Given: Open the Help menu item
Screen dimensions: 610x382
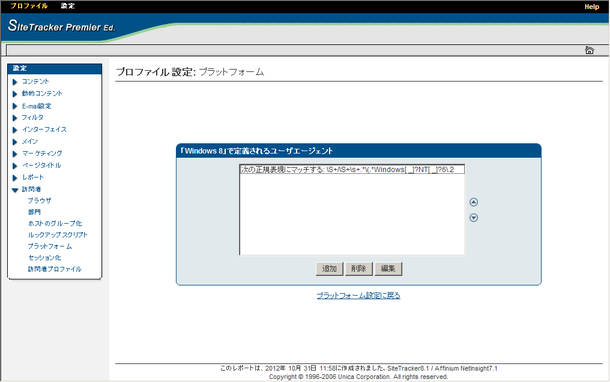Looking at the screenshot, I should click(x=591, y=7).
